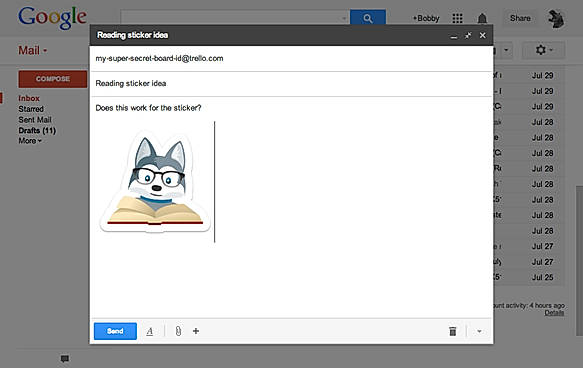Click the Details link under account activity

click(554, 313)
